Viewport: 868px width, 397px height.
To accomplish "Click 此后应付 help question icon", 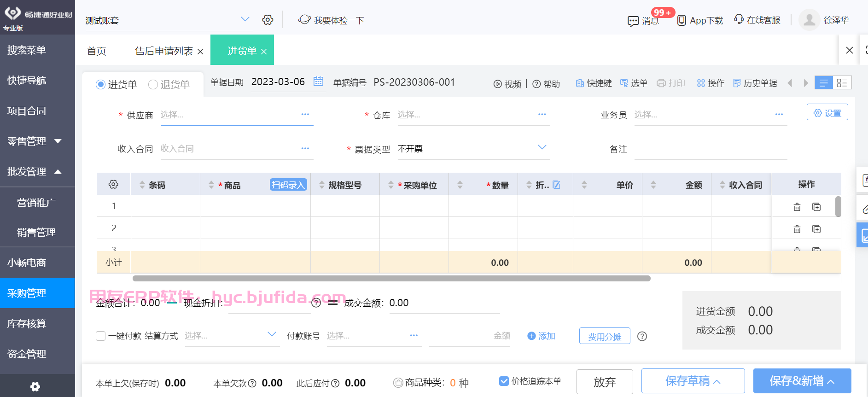I will 335,383.
